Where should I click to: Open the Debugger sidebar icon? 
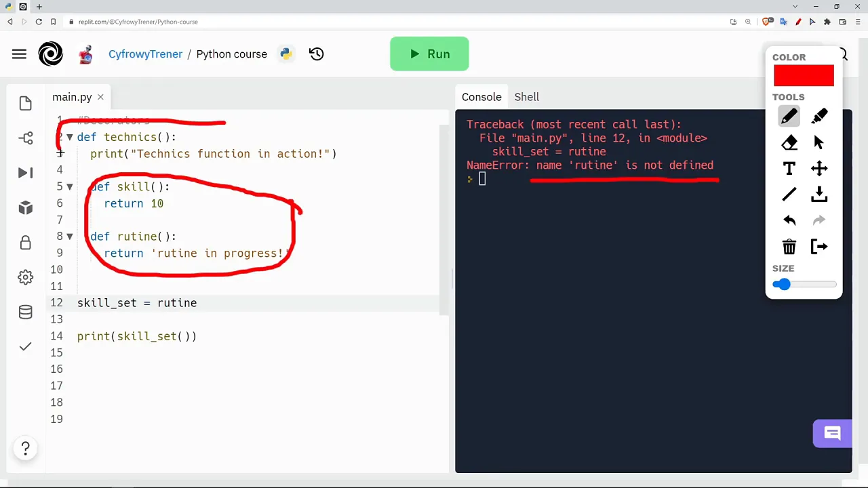26,173
